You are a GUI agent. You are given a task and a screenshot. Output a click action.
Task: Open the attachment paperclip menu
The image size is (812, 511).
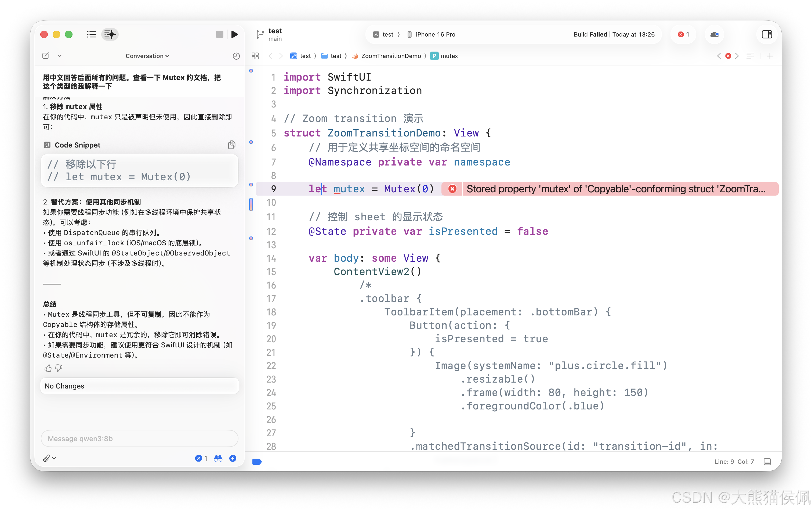(49, 458)
